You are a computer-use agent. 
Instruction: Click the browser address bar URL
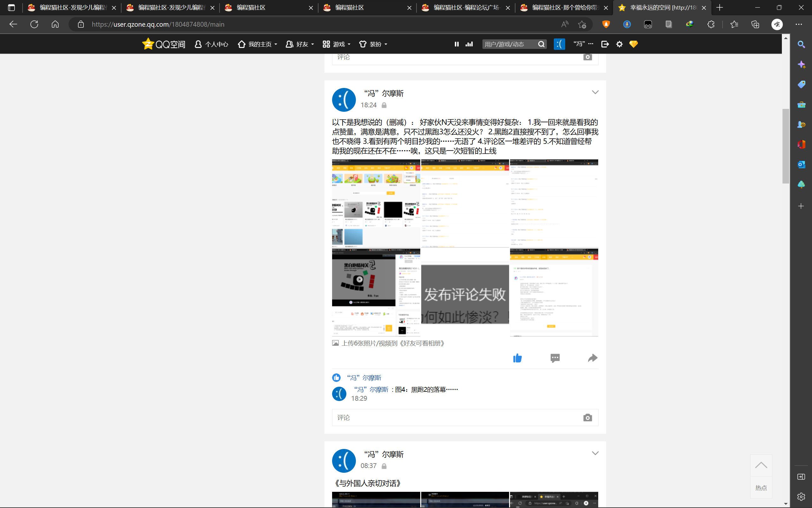point(158,24)
